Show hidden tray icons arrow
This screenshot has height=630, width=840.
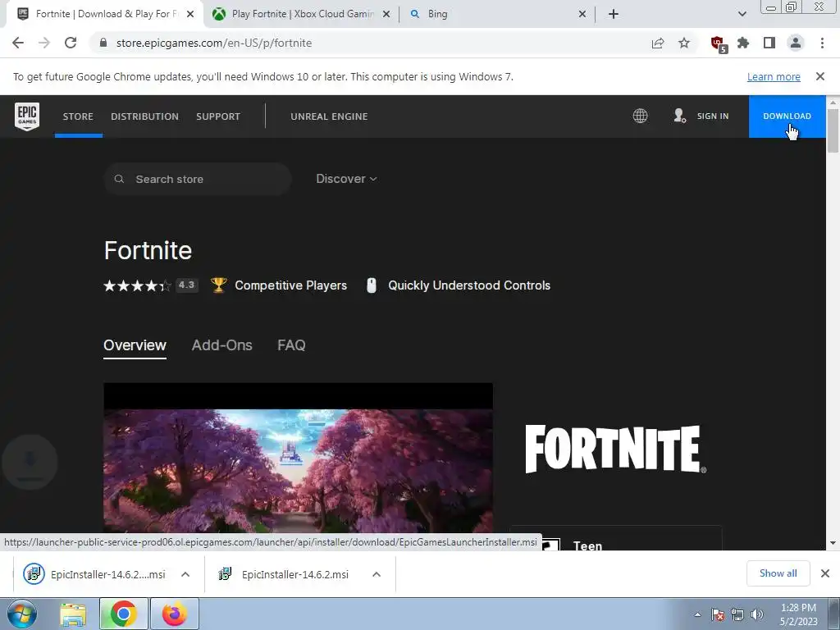pyautogui.click(x=697, y=614)
